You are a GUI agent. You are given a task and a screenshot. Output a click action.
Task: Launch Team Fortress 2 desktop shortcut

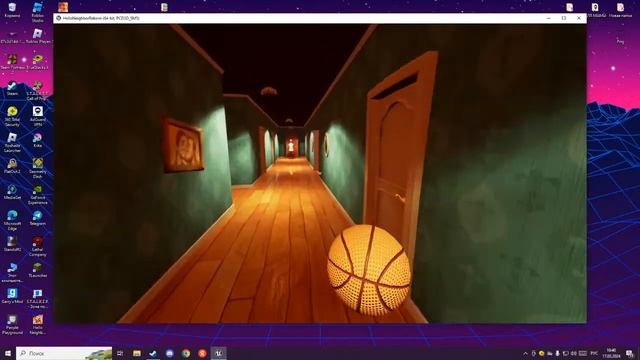(x=12, y=62)
